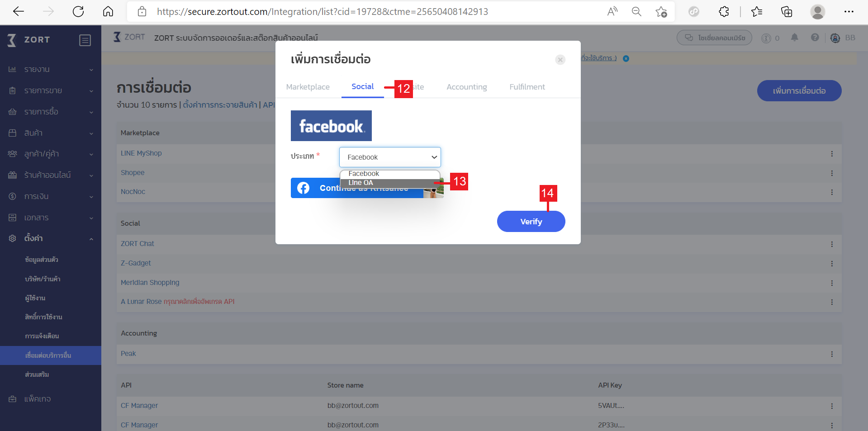
Task: Open browser home page
Action: coord(108,12)
